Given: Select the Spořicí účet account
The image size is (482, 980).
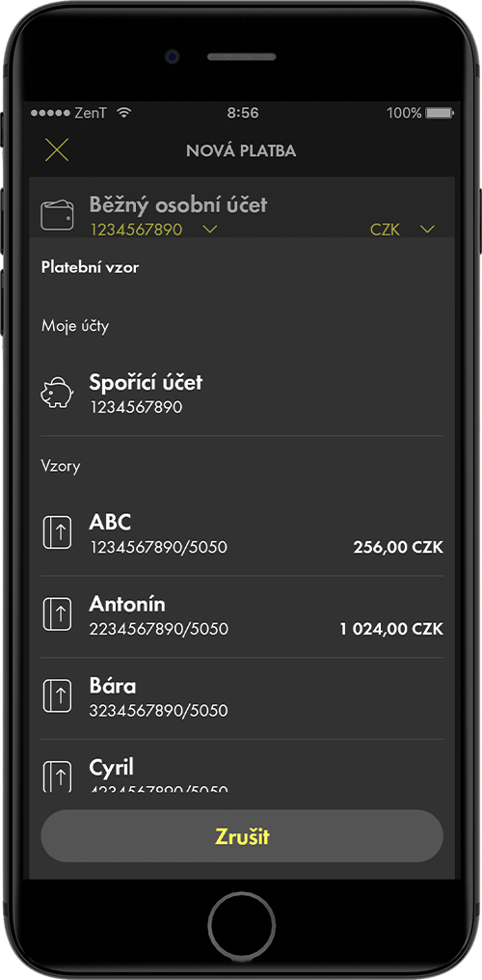Looking at the screenshot, I should coord(242,395).
